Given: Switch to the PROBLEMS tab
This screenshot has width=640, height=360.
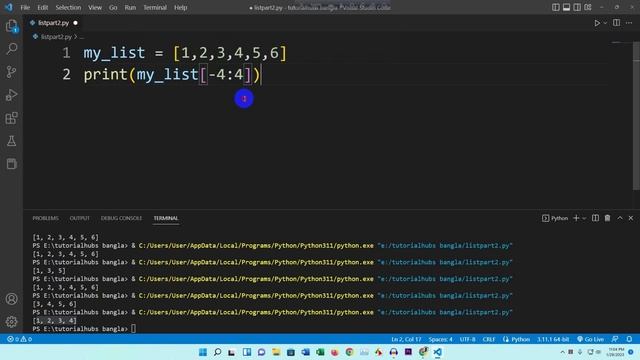Looking at the screenshot, I should coord(45,218).
